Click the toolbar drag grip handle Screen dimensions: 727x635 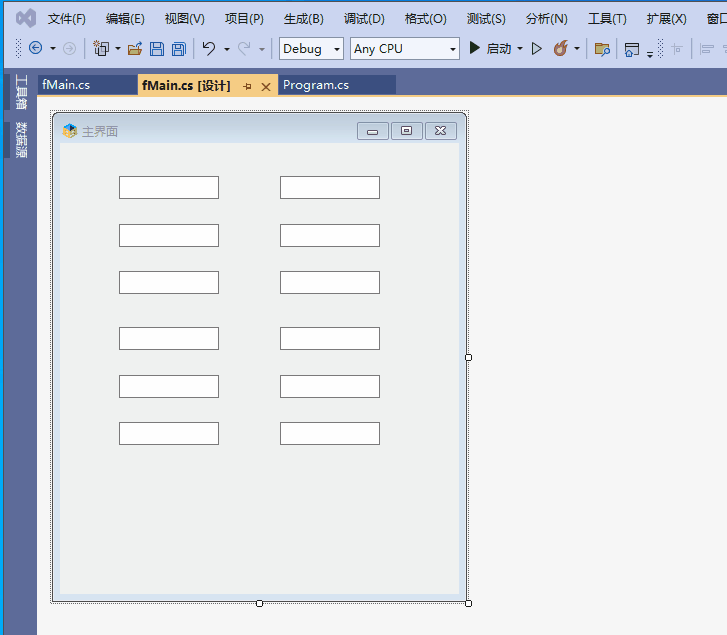(19, 48)
